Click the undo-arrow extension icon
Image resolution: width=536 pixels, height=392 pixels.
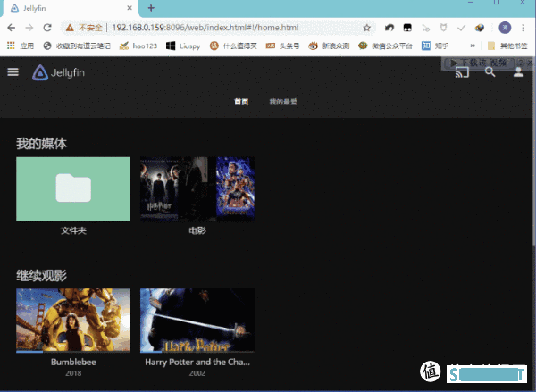389,28
